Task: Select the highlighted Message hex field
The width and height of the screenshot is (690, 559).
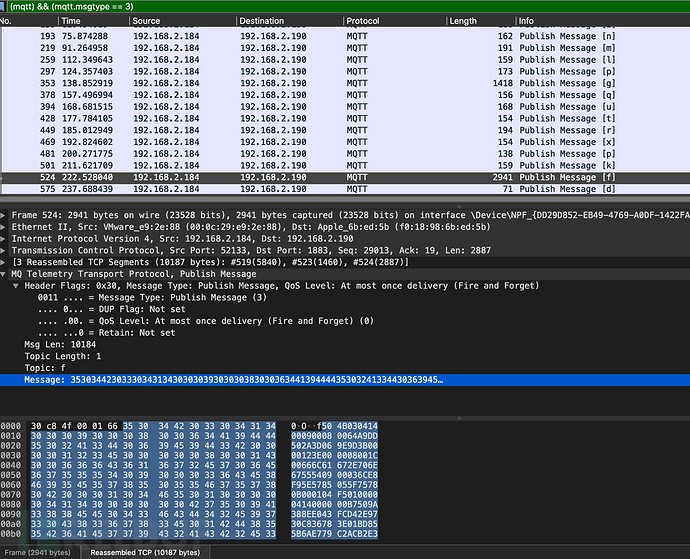Action: pos(345,380)
